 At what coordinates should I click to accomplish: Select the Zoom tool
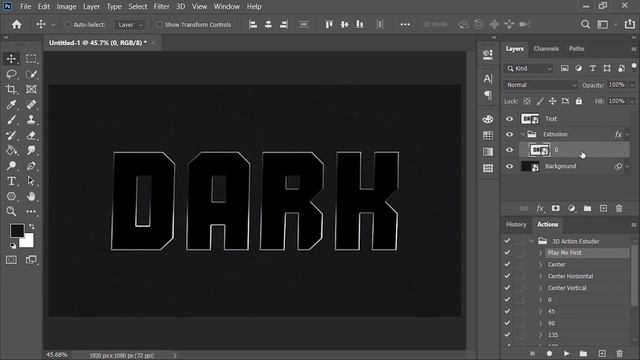point(11,211)
